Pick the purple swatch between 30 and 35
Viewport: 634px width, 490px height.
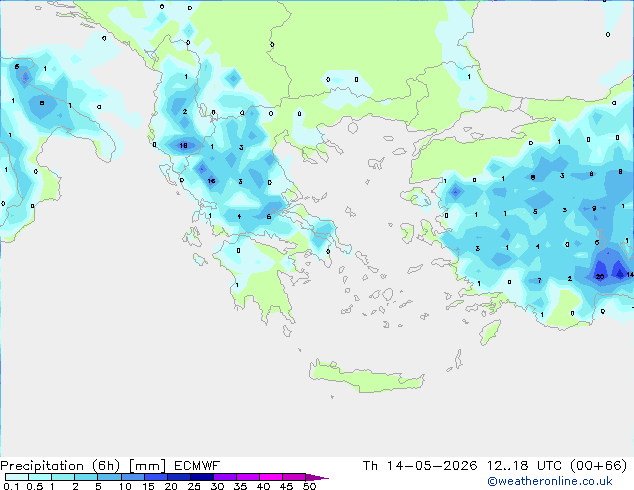(x=225, y=477)
